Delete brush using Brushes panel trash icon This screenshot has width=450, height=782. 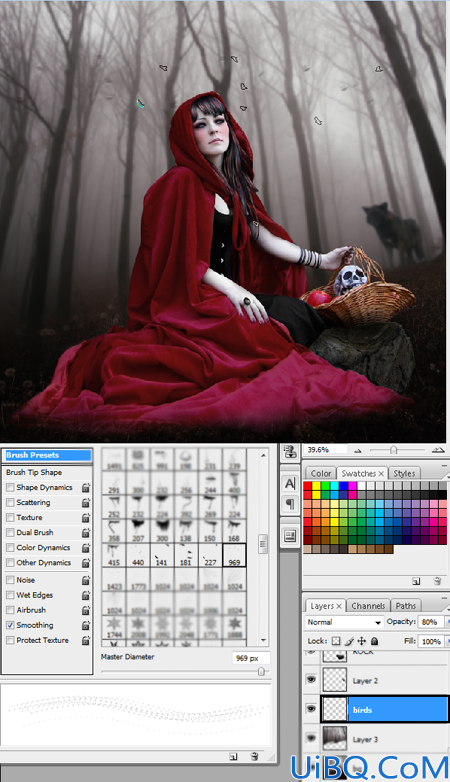click(x=254, y=757)
